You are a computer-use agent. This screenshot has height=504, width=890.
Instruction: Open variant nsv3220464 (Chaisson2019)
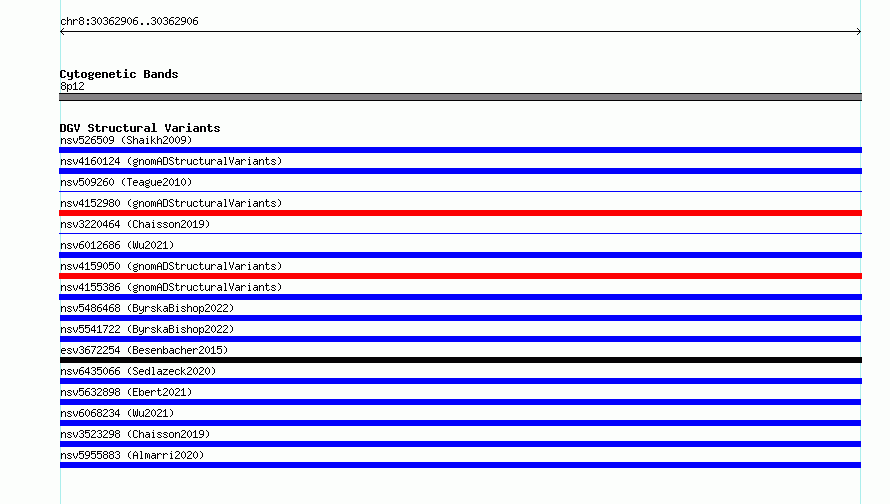(x=135, y=224)
